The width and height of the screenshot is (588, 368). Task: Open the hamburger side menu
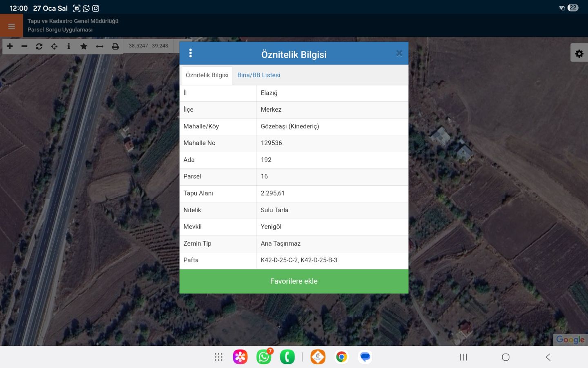point(11,26)
